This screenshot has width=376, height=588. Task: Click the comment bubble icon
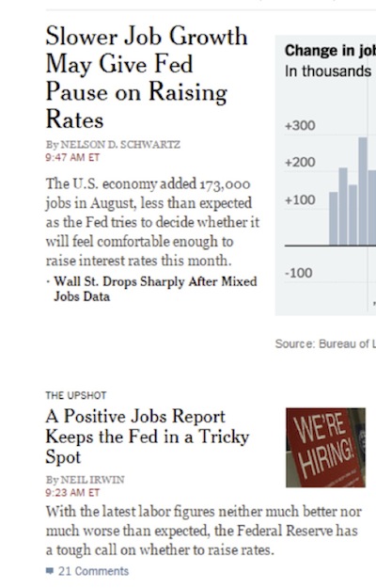click(50, 571)
